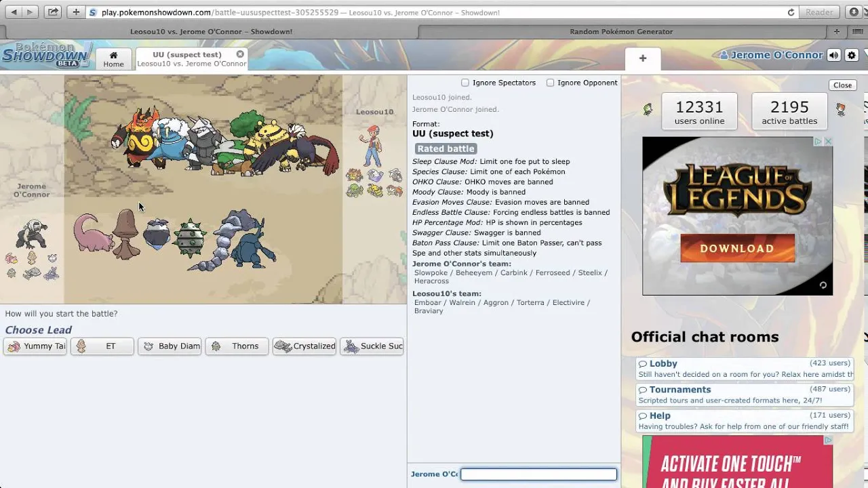Click Safari's forward arrow button
Screen dimensions: 868x488
[31, 12]
